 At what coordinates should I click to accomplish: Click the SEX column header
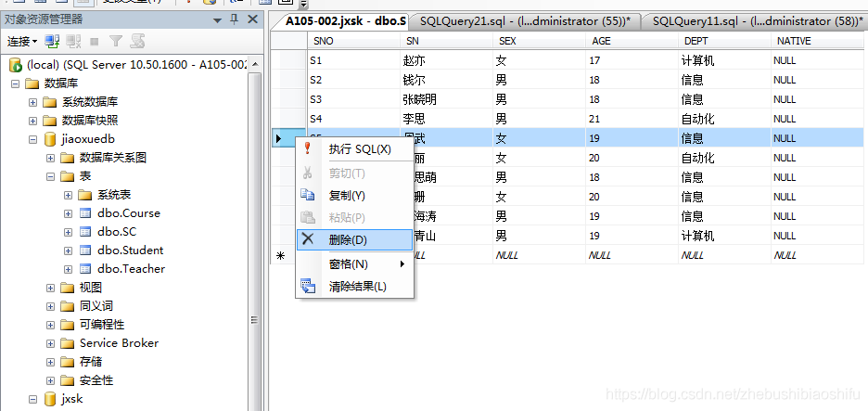[539, 41]
